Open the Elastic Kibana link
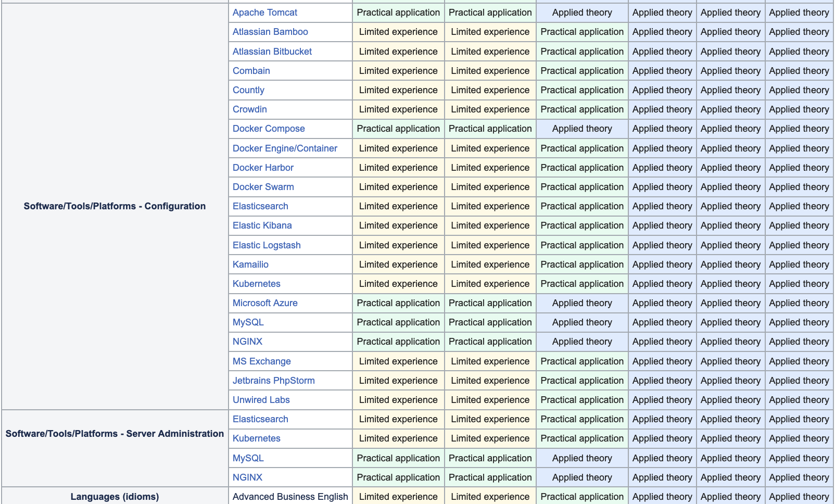The width and height of the screenshot is (835, 504). click(x=262, y=225)
